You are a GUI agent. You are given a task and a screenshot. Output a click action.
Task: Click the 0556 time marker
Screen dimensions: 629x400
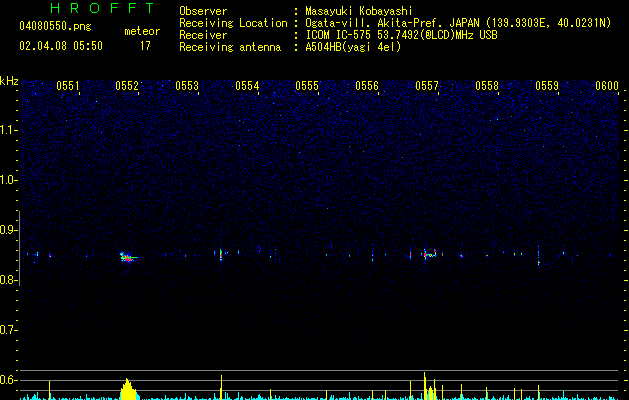click(367, 86)
